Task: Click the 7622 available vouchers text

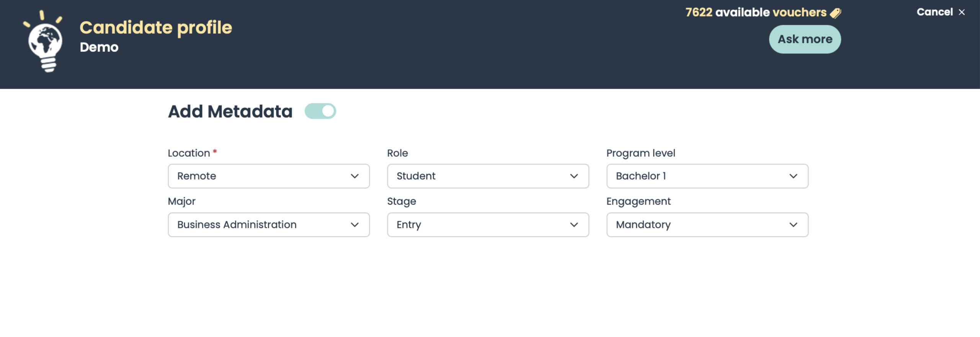Action: click(x=756, y=13)
